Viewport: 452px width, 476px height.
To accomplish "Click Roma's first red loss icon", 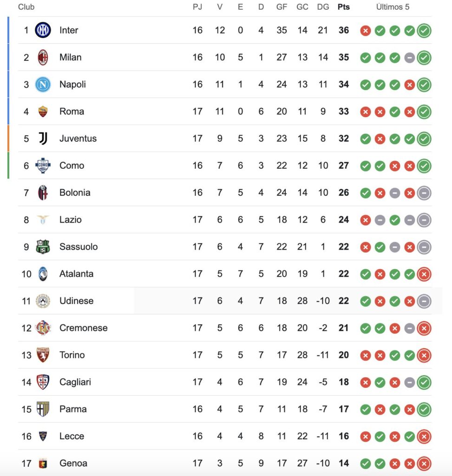I will tap(366, 112).
